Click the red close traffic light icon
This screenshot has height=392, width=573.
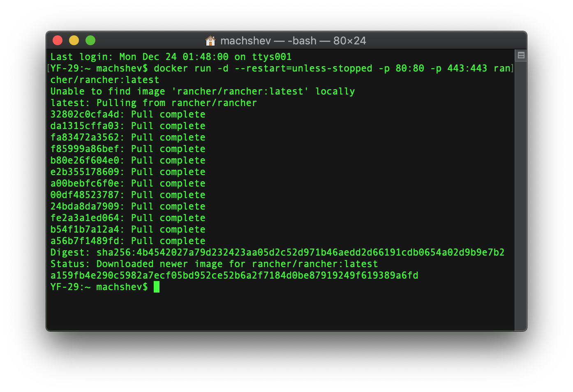(58, 40)
